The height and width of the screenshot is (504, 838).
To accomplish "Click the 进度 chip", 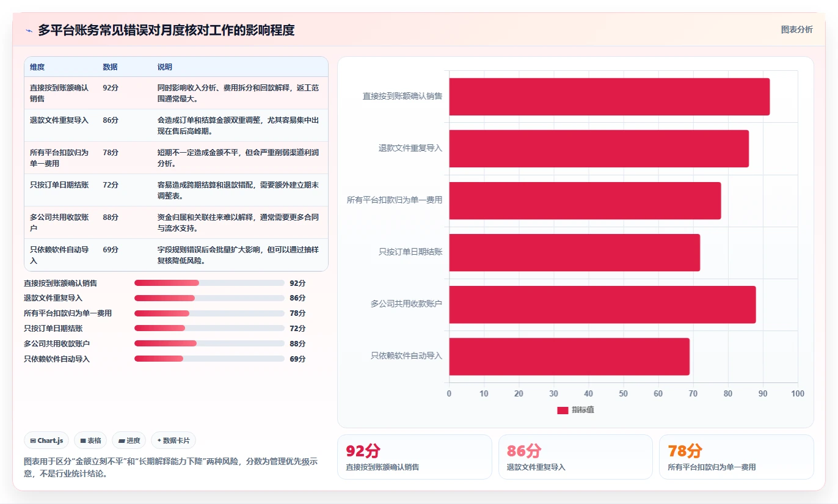I will pos(129,440).
